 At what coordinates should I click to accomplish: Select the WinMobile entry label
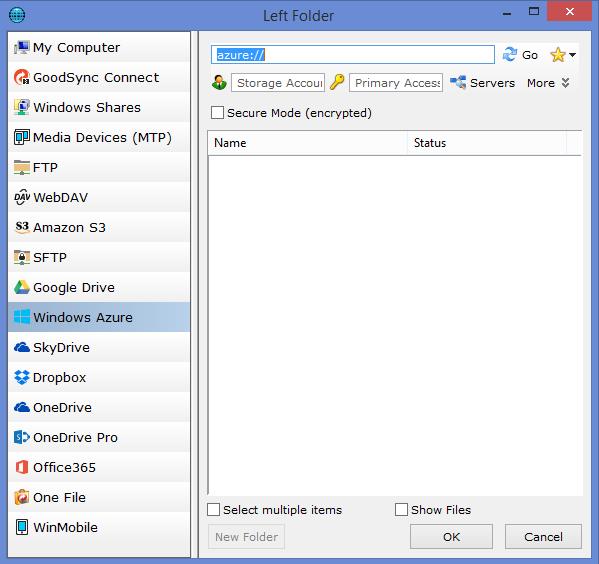click(65, 528)
